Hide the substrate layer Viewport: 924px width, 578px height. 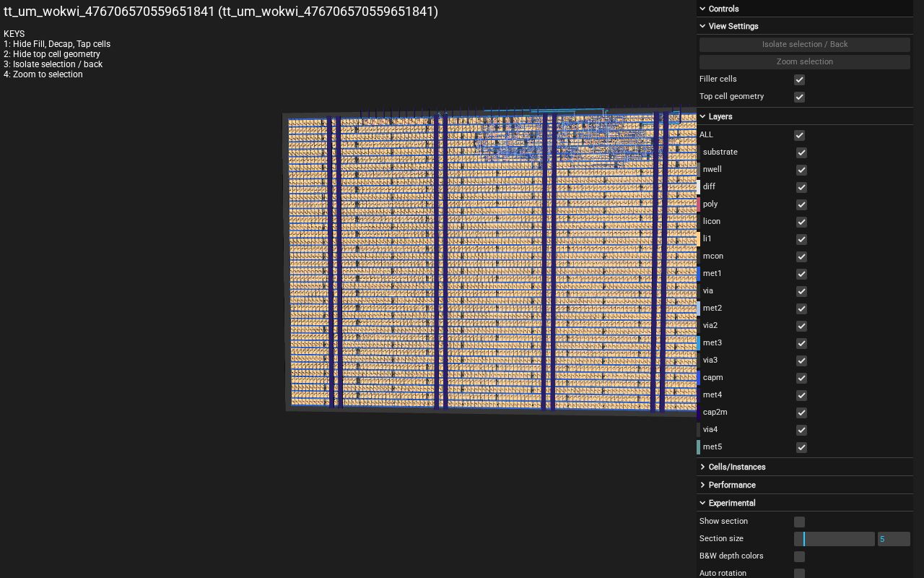(x=801, y=152)
